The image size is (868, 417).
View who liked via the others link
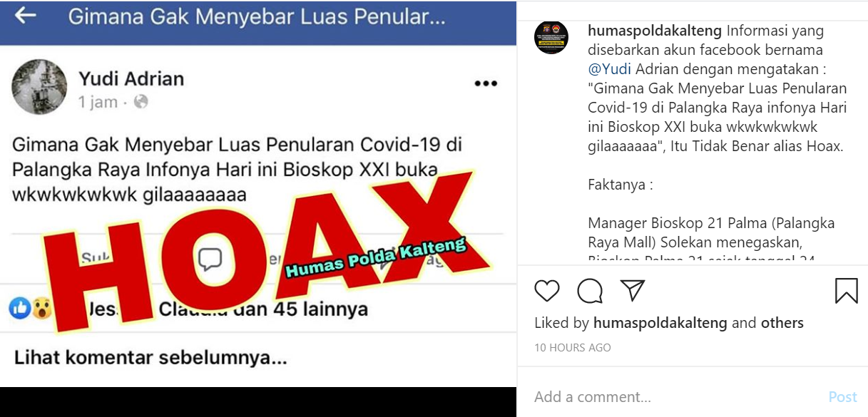(782, 323)
